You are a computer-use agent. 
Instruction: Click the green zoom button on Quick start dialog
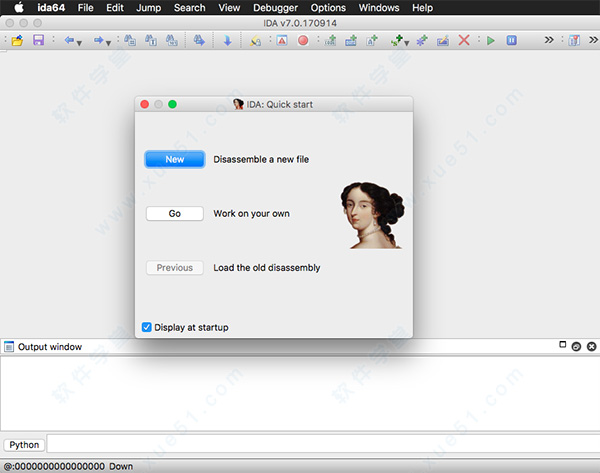(172, 104)
